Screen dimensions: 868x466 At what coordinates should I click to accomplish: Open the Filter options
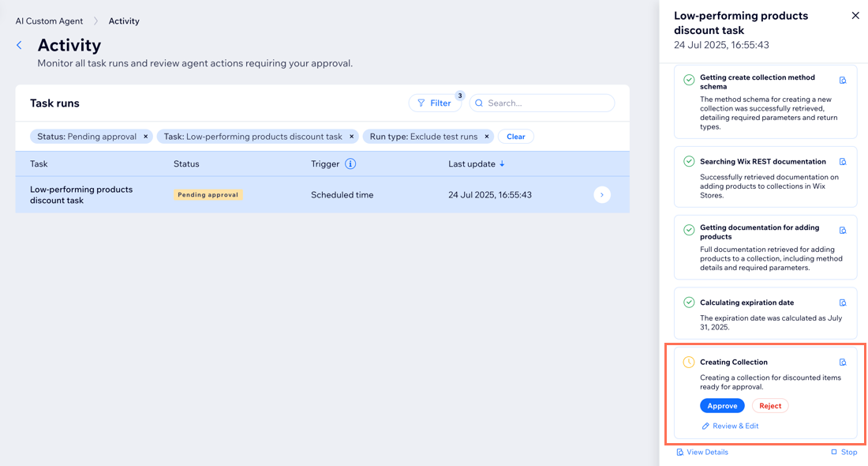435,103
